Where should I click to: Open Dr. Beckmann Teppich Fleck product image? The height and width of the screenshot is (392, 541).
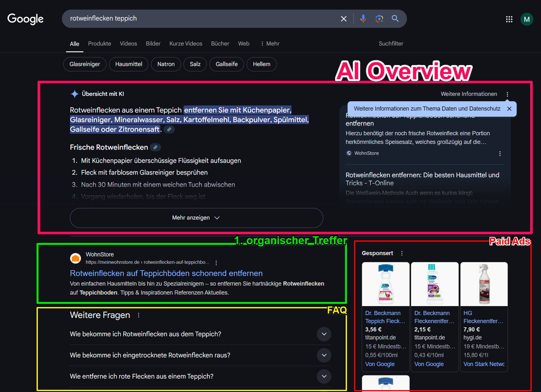[386, 284]
